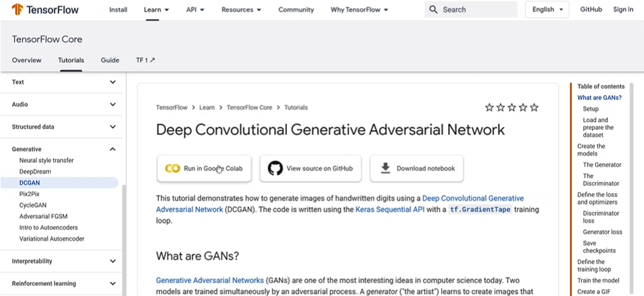Image resolution: width=644 pixels, height=296 pixels.
Task: Select the Tutorials tab
Action: (x=71, y=60)
